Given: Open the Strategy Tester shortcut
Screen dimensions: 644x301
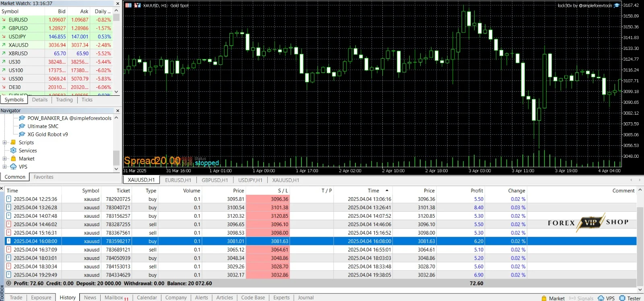Looking at the screenshot, I should pyautogui.click(x=630, y=298).
